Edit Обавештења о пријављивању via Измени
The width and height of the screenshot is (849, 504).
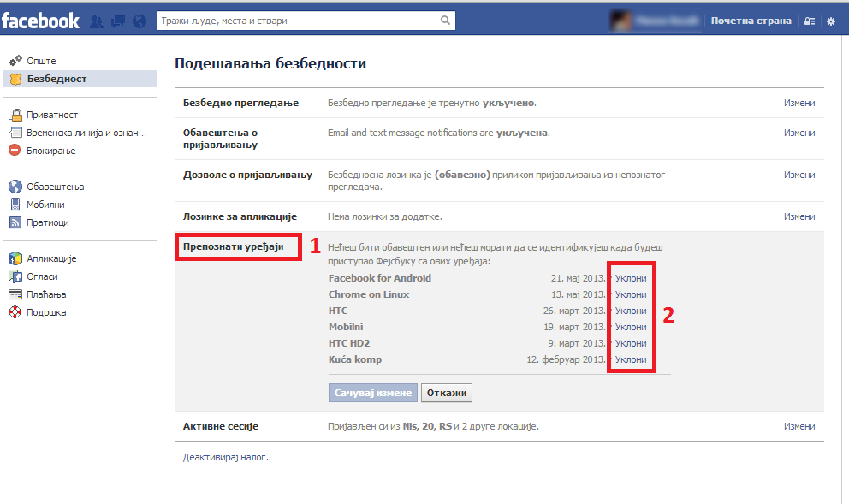799,133
